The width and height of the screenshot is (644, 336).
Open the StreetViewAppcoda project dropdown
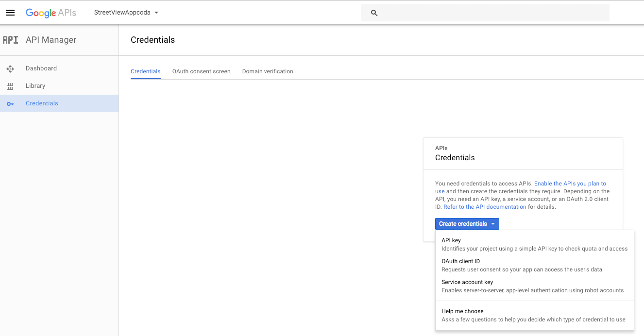(126, 13)
